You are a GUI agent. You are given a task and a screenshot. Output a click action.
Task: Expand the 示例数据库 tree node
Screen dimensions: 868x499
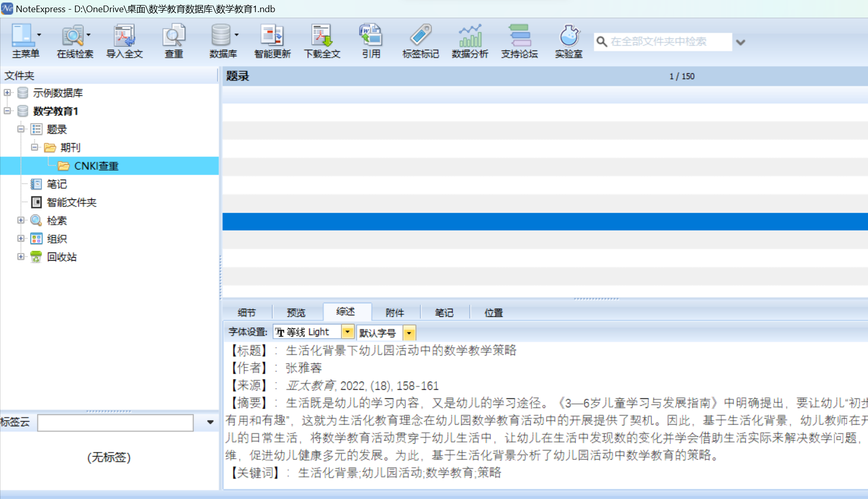point(7,93)
